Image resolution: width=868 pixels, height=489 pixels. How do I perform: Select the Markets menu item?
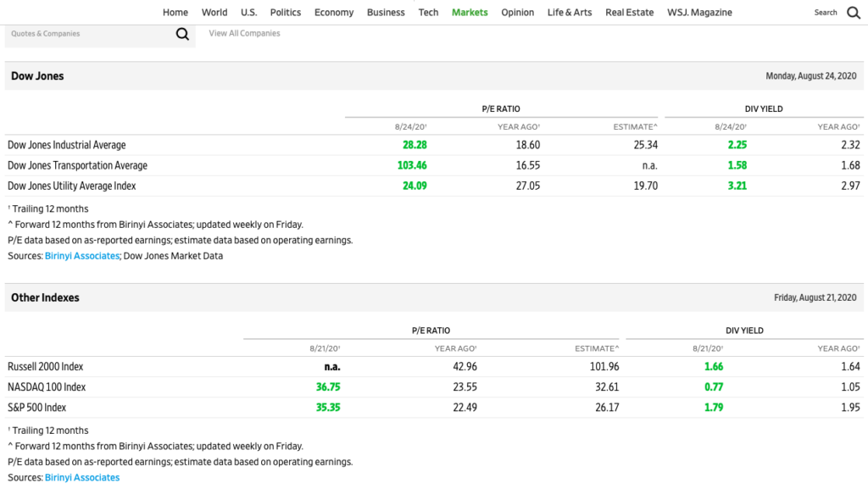pyautogui.click(x=470, y=12)
